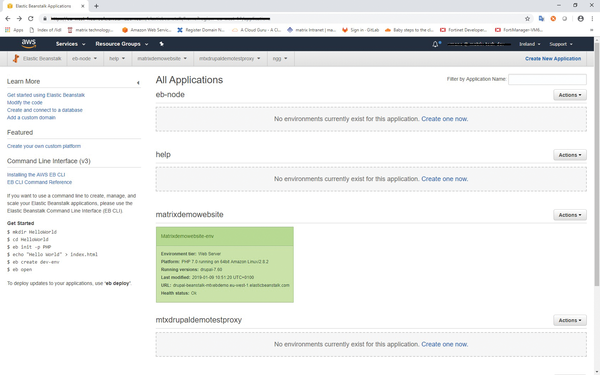Open Installing the AWS EB CLI
The height and width of the screenshot is (375, 600).
pos(36,174)
